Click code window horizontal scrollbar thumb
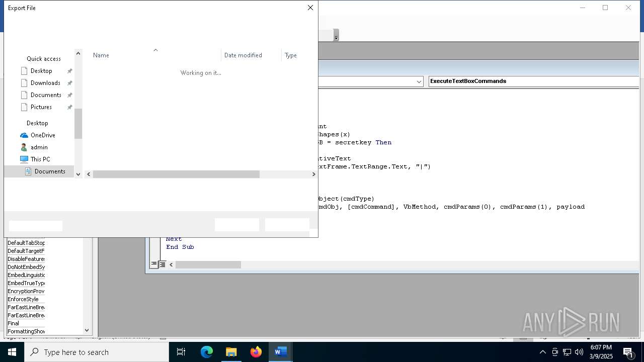Viewport: 644px width, 362px height. (x=208, y=264)
